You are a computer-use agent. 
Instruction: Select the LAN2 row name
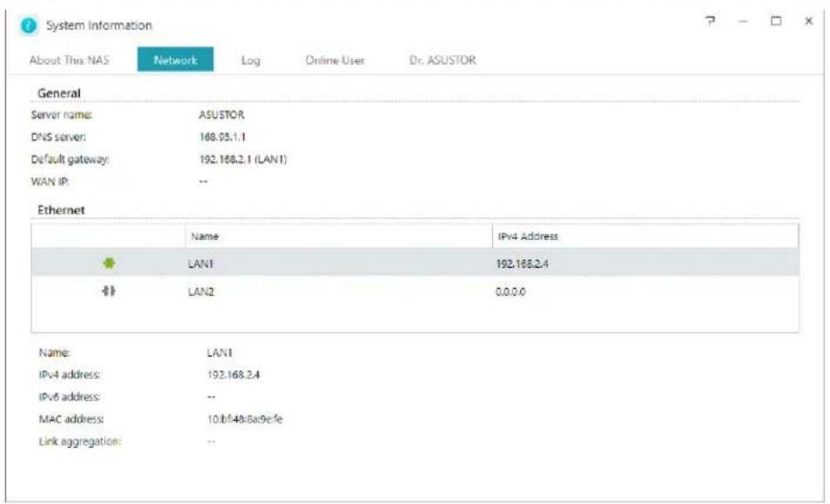201,291
